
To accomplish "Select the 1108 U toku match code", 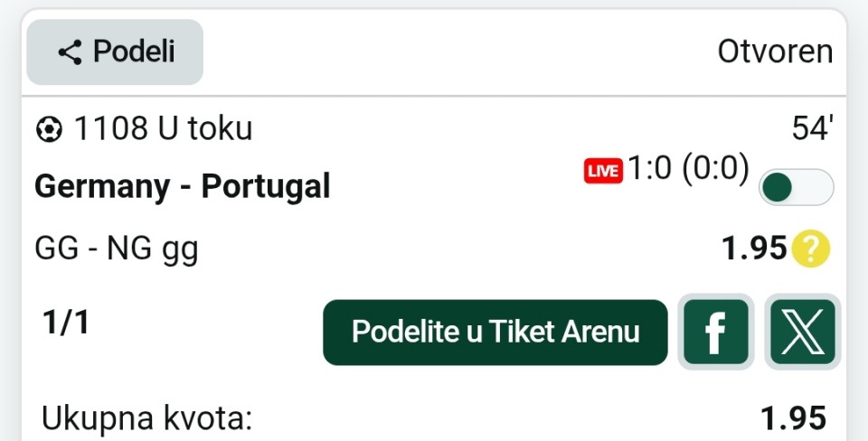I will (163, 129).
